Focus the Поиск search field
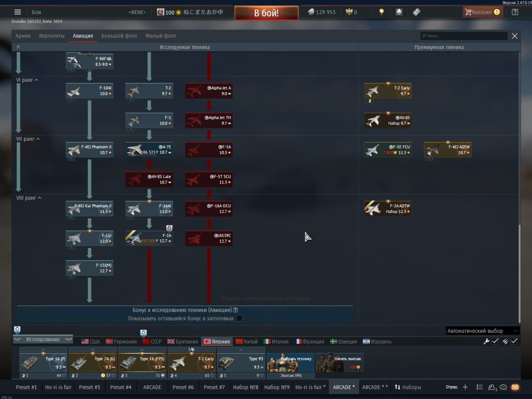 [464, 36]
